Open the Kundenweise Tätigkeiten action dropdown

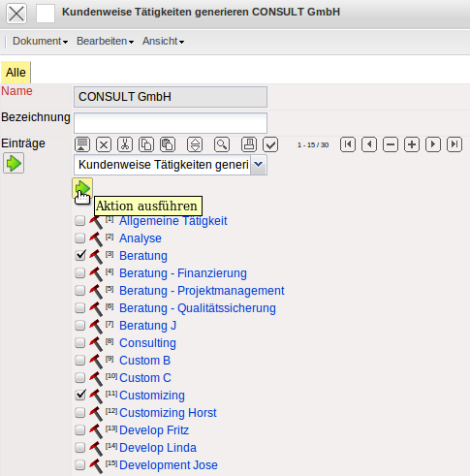(259, 165)
